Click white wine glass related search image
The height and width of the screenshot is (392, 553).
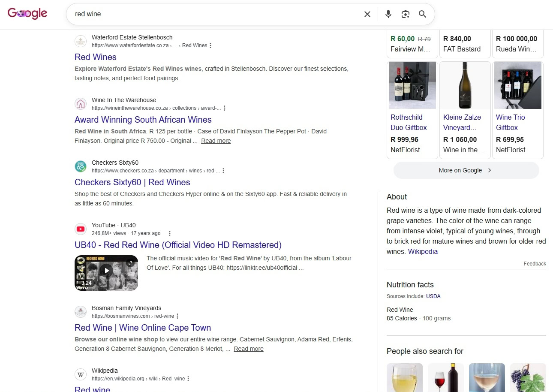(405, 377)
